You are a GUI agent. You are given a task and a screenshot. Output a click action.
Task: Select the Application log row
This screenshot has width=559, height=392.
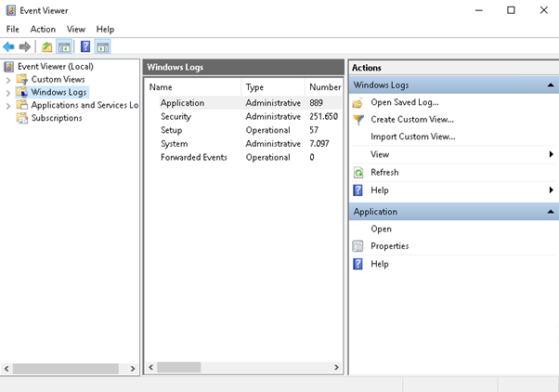244,103
